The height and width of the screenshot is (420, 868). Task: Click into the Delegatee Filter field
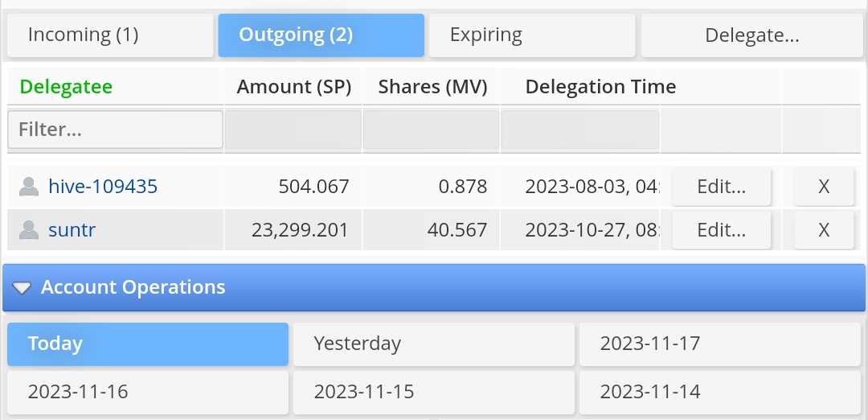(x=115, y=130)
